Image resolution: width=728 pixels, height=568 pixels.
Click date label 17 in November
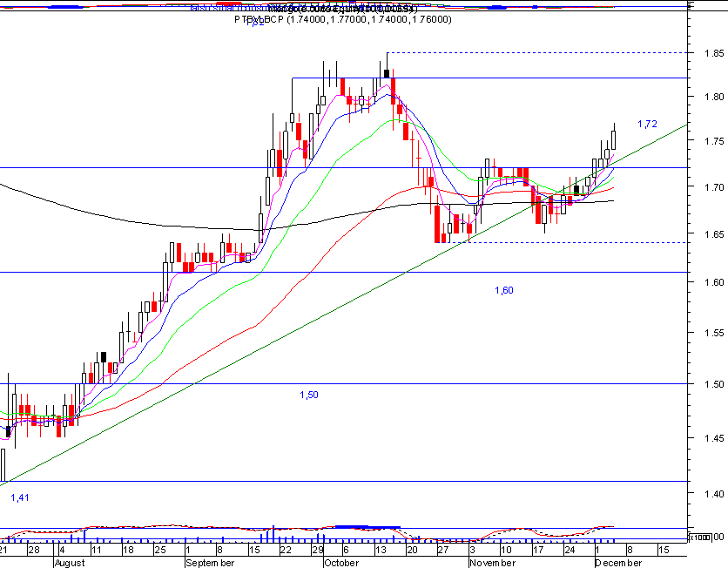538,550
